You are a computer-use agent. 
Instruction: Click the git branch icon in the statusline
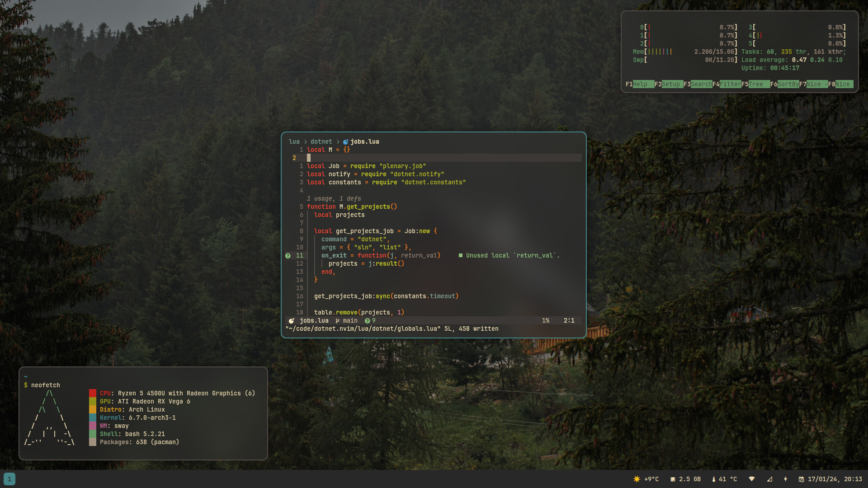click(337, 321)
